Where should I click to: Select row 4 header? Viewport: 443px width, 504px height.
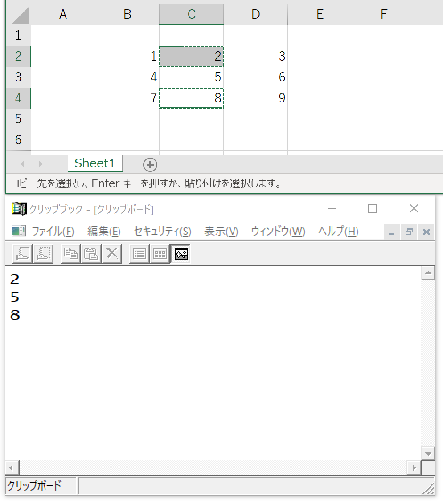pos(18,98)
